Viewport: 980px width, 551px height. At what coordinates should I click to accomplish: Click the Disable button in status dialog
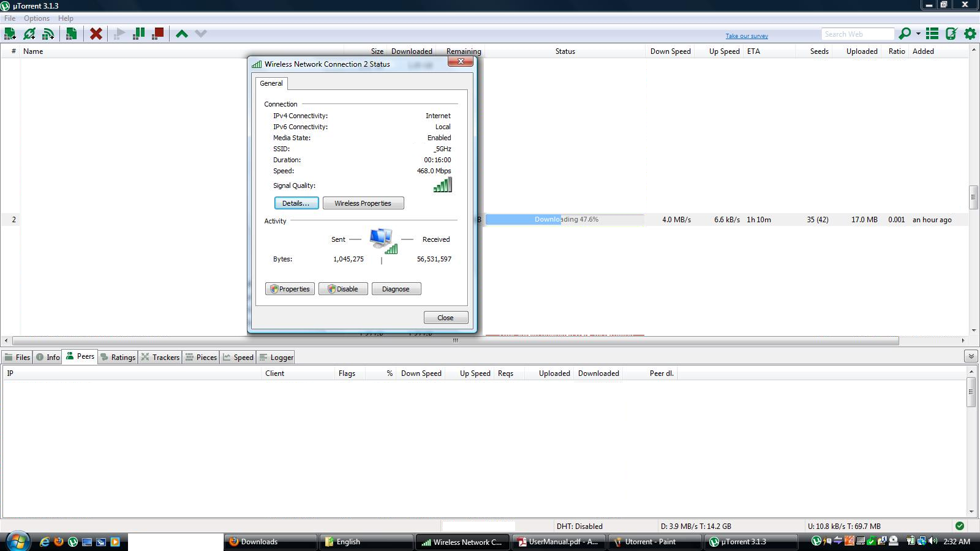pyautogui.click(x=343, y=289)
